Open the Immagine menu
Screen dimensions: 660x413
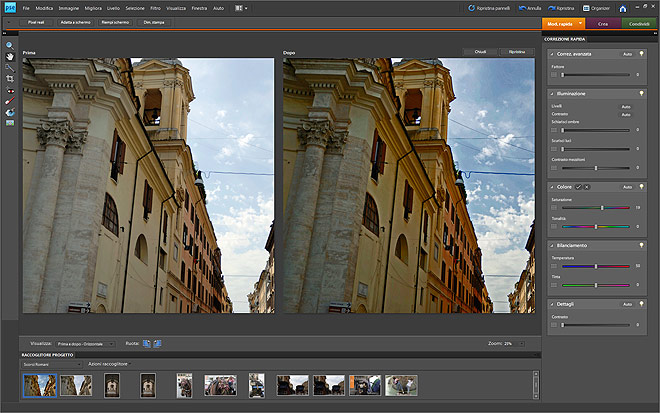pos(69,8)
